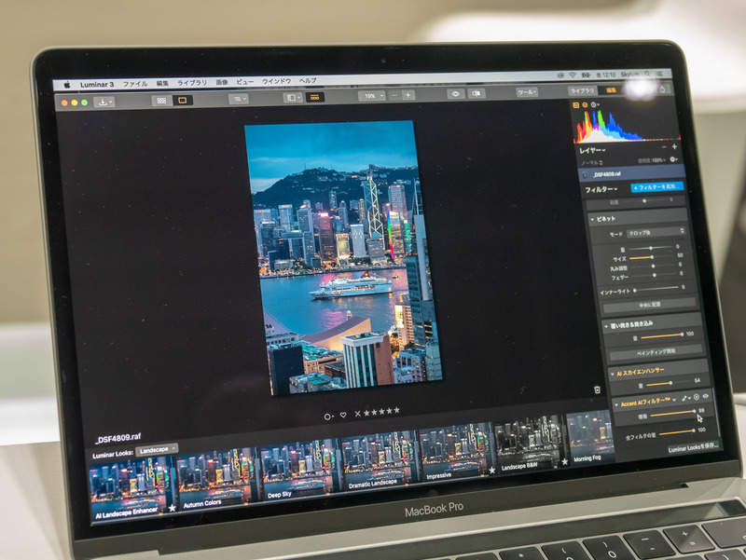Screen dimensions: 746x560
Task: Toggle Accent AI filter visibility eye
Action: coord(706,396)
